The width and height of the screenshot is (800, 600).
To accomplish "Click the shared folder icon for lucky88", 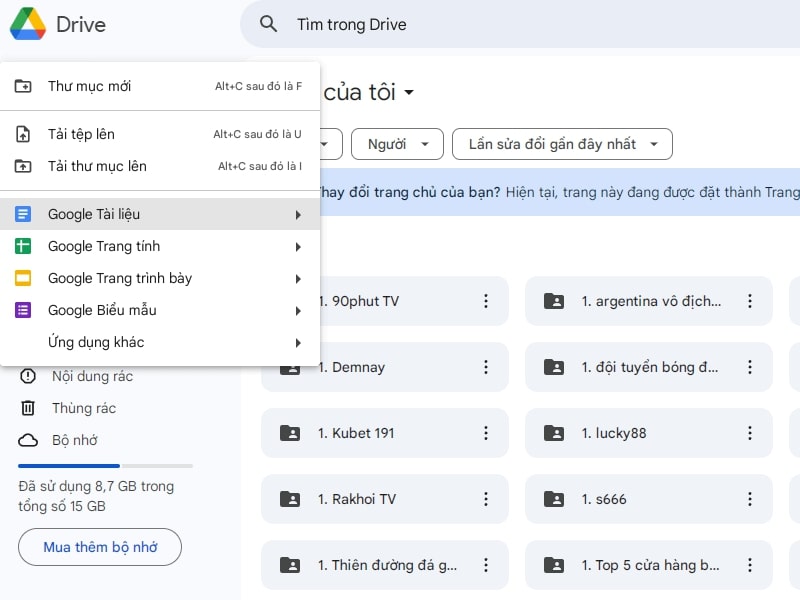I will click(x=556, y=433).
